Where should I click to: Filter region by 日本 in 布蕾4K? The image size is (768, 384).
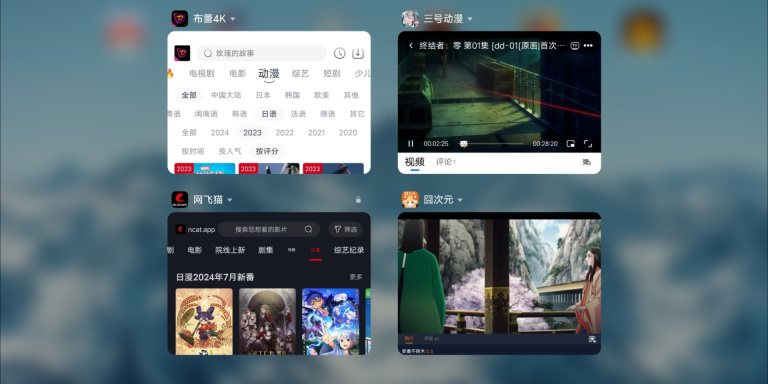point(263,95)
